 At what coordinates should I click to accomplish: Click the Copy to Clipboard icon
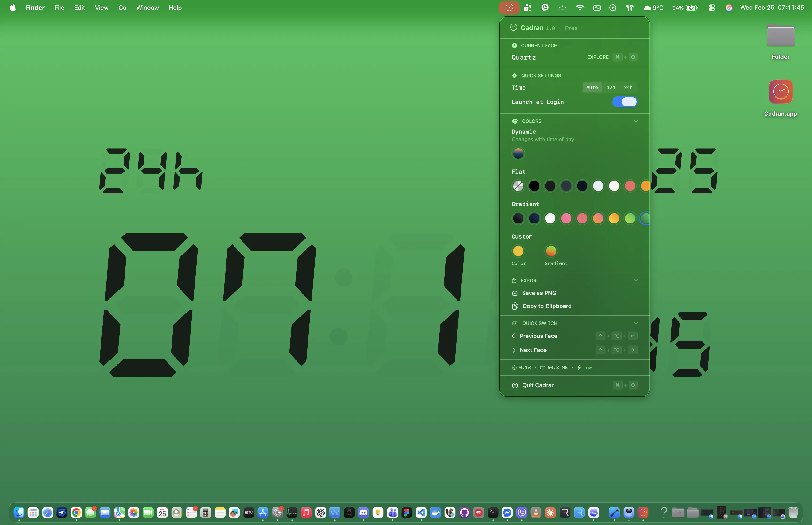[515, 306]
